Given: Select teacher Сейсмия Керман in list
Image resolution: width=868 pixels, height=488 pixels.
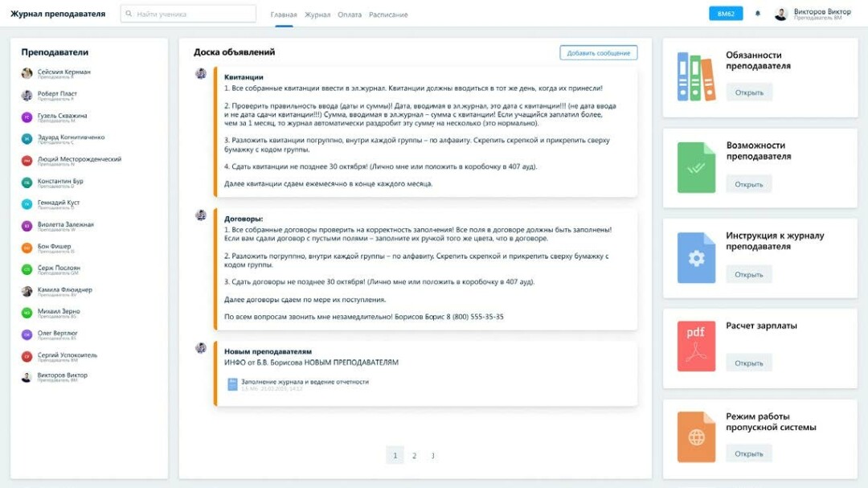Looking at the screenshot, I should click(x=63, y=72).
